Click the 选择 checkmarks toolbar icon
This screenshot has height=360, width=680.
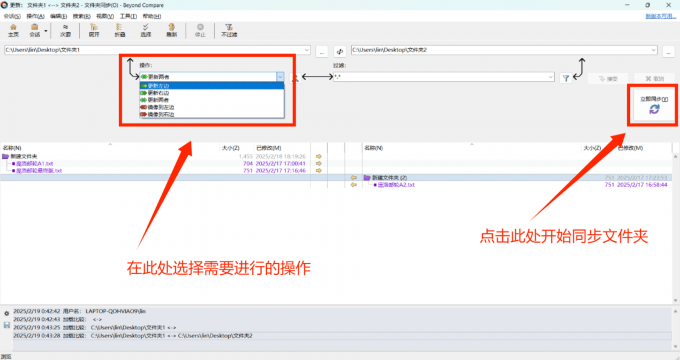(146, 30)
